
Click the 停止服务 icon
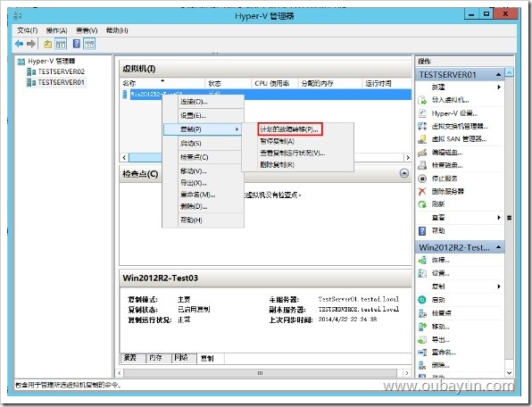[422, 179]
